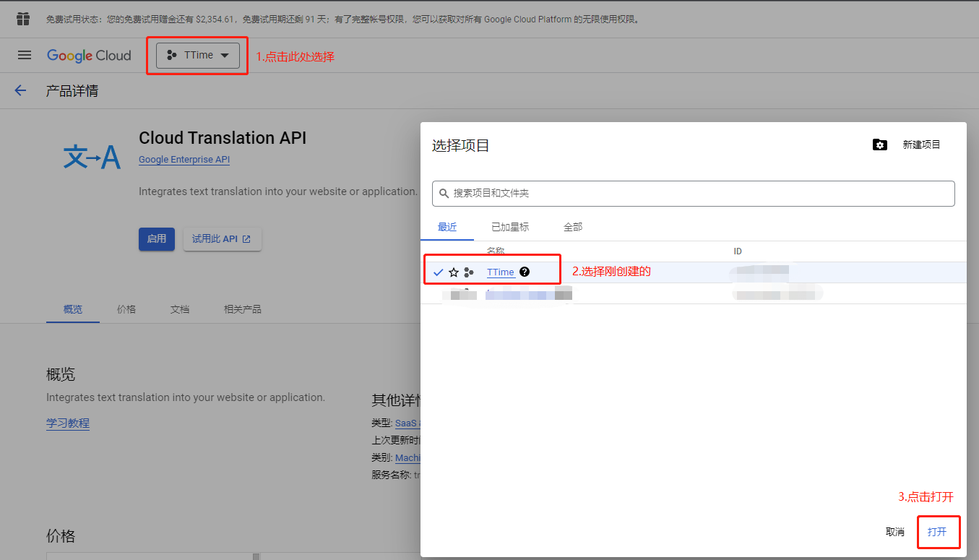Viewport: 979px width, 560px height.
Task: Open the 价格 tab
Action: pos(126,309)
